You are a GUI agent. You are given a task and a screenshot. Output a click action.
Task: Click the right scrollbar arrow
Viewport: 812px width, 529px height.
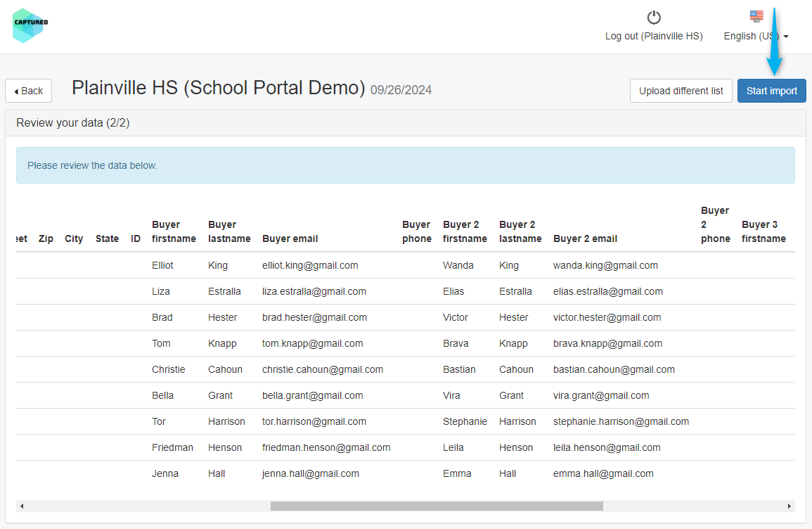[x=790, y=506]
